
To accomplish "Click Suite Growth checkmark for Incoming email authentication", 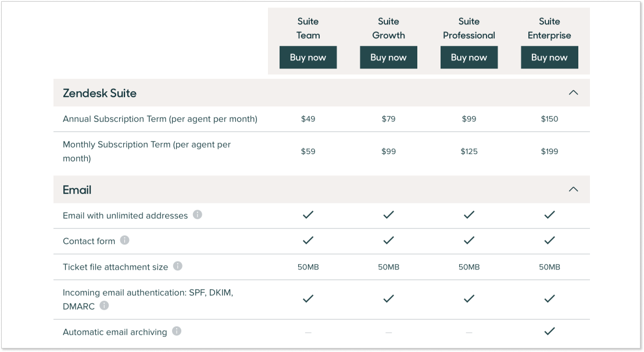I will 388,299.
